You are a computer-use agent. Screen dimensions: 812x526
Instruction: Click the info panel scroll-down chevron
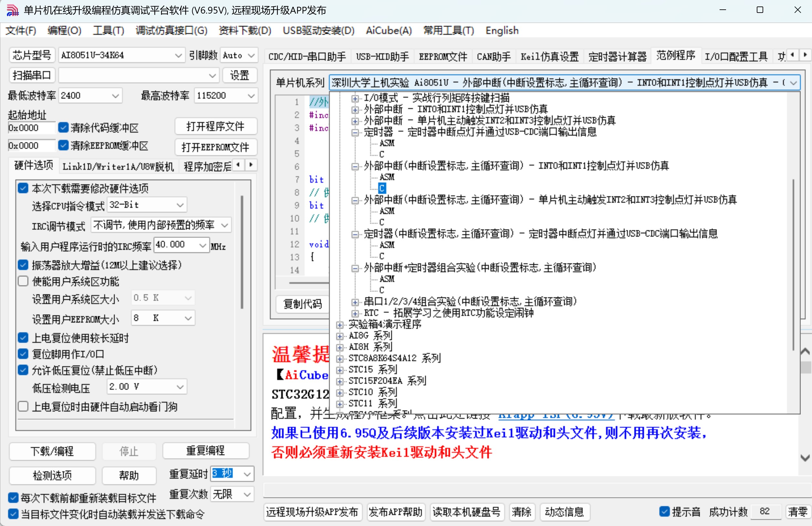[x=805, y=458]
